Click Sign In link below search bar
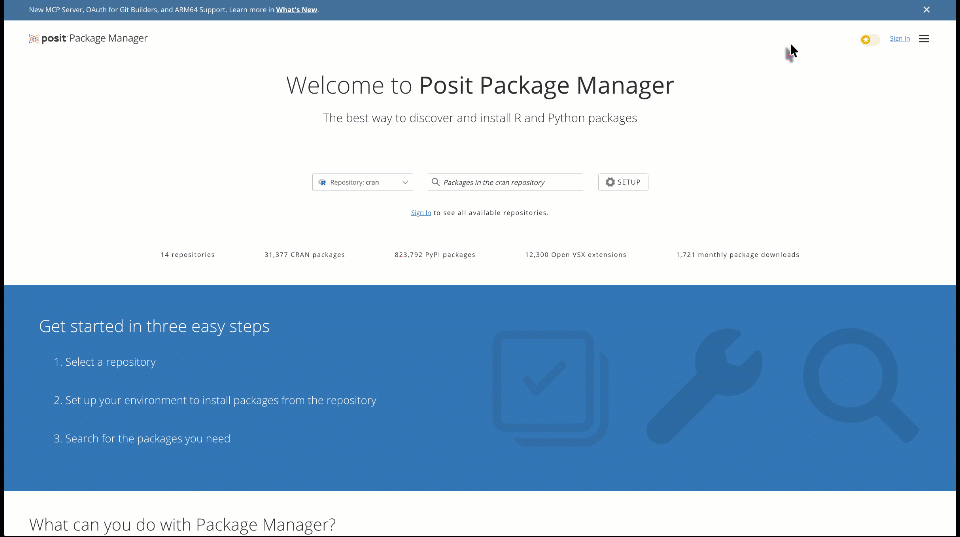The image size is (960, 537). click(x=421, y=213)
